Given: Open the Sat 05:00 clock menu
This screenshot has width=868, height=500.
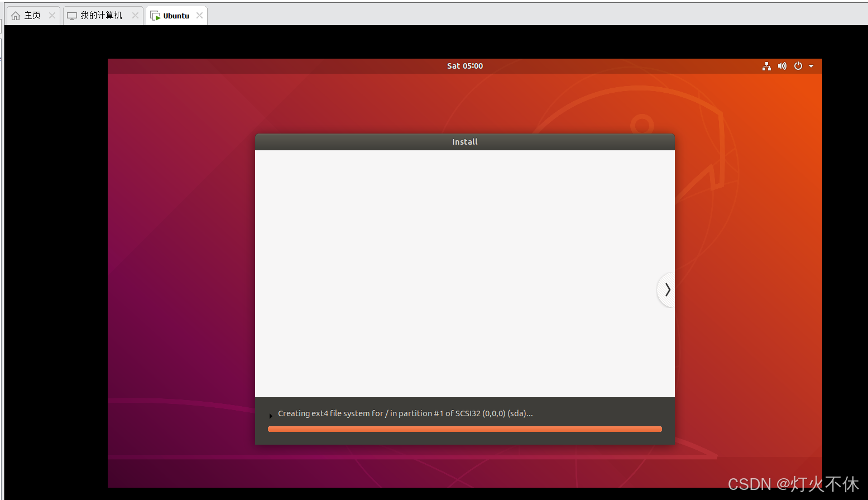Looking at the screenshot, I should coord(465,66).
